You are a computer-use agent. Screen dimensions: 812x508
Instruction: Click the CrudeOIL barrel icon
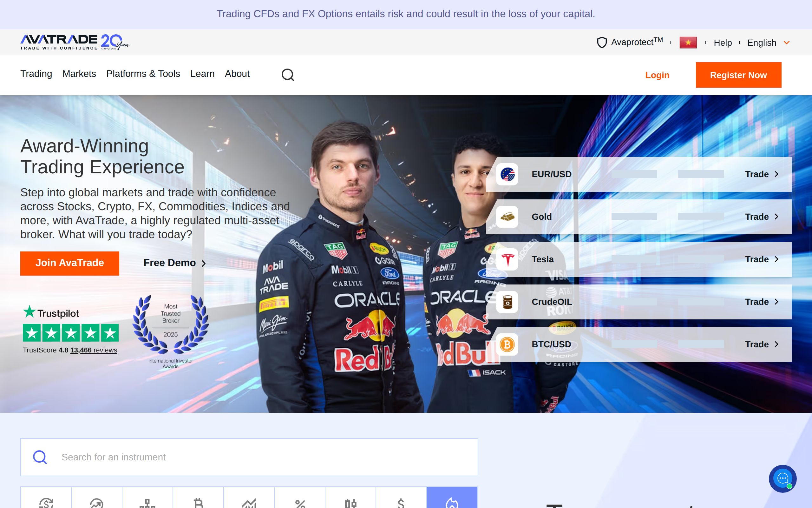[x=507, y=302]
